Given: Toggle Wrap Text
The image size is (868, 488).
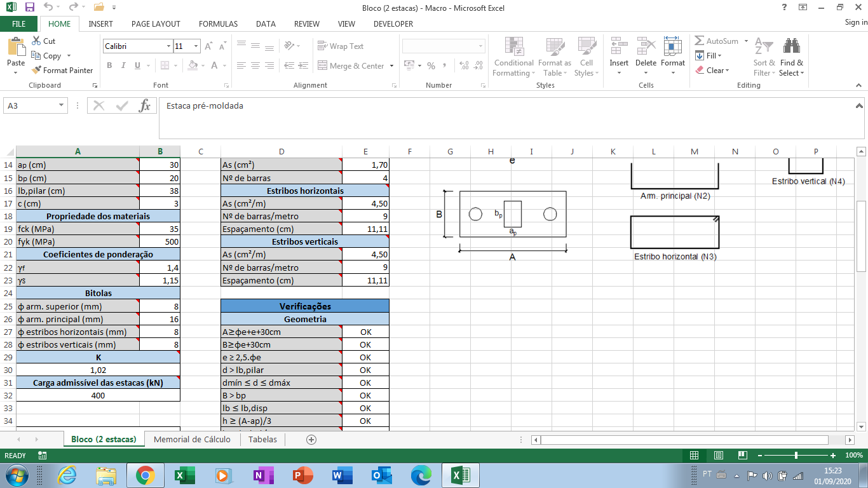Looking at the screenshot, I should pos(341,46).
